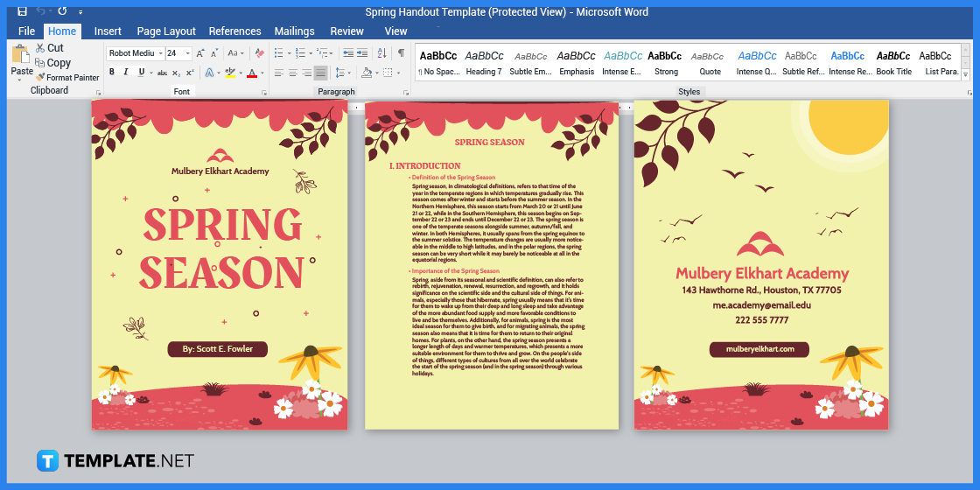Apply yellow text highlight color

[x=230, y=73]
